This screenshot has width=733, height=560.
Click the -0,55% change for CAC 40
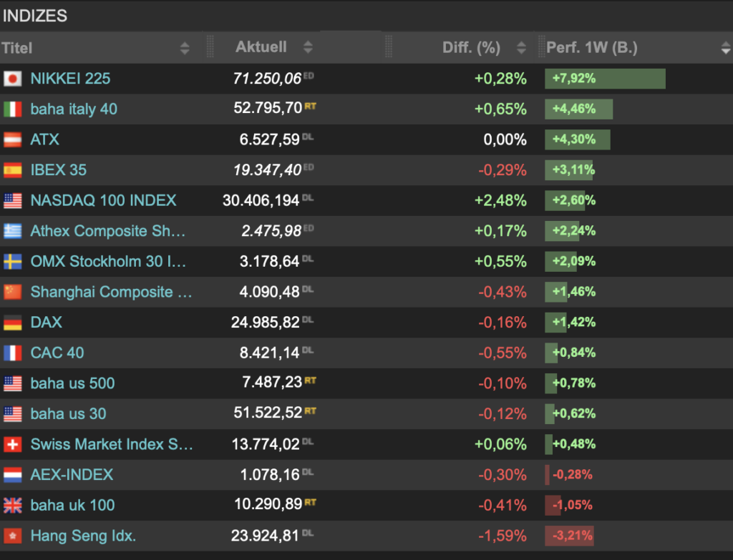coord(502,353)
